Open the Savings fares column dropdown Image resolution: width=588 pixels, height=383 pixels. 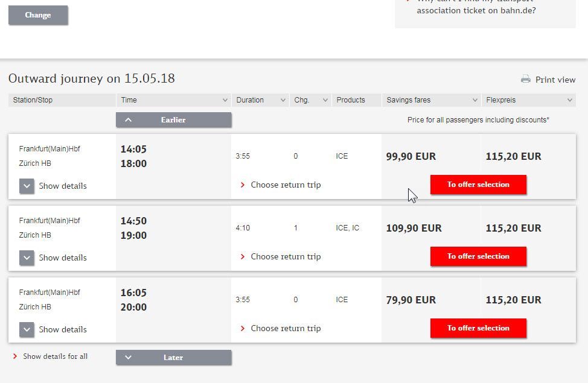point(474,100)
